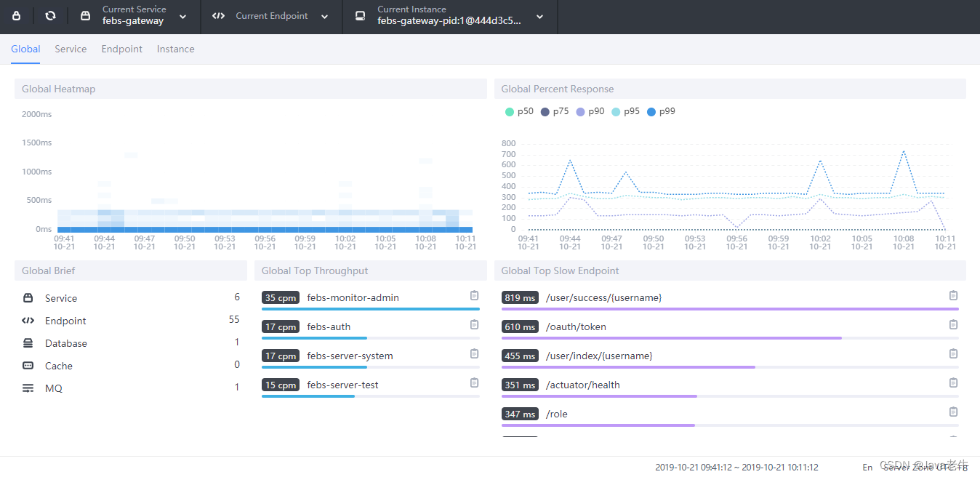Click the Endpoint icon in Global Brief
The image size is (980, 477).
point(28,321)
